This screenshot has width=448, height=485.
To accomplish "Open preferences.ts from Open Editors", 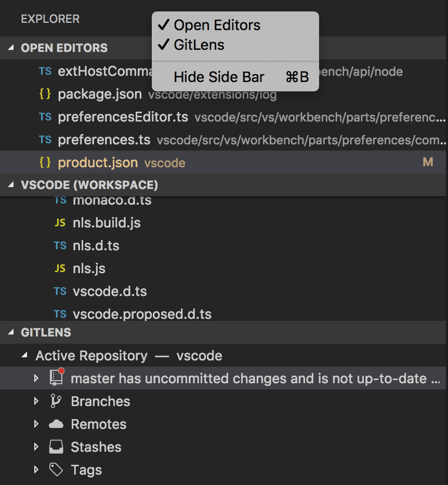I will pyautogui.click(x=104, y=140).
